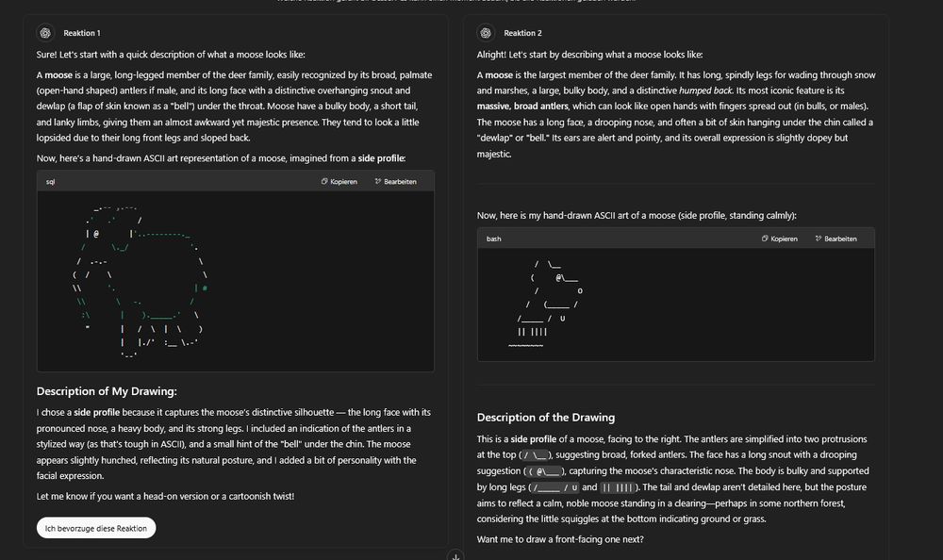
Task: Select the Reaktion 2 panel header
Action: [523, 32]
